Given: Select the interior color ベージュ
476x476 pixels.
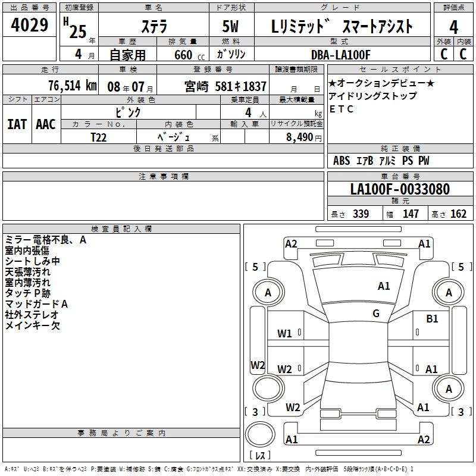Looking at the screenshot, I should click(174, 137).
